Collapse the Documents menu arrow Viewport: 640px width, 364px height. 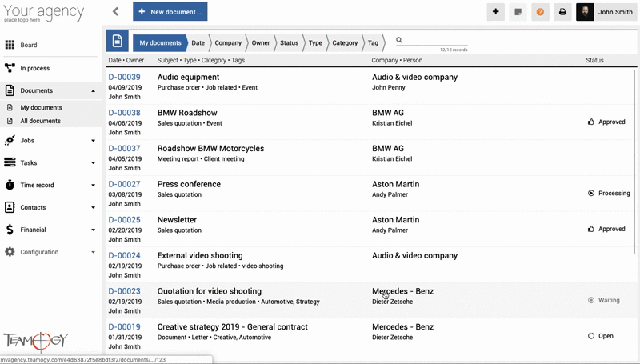(x=93, y=91)
